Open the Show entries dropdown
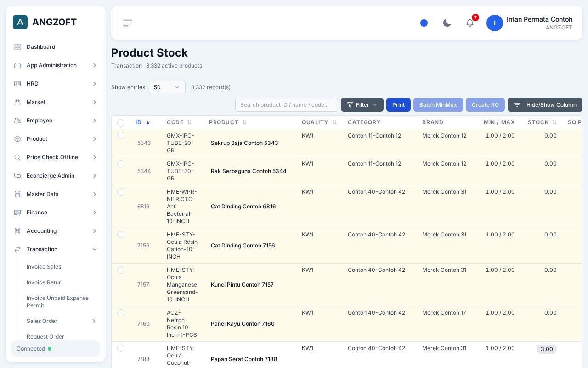 (167, 87)
